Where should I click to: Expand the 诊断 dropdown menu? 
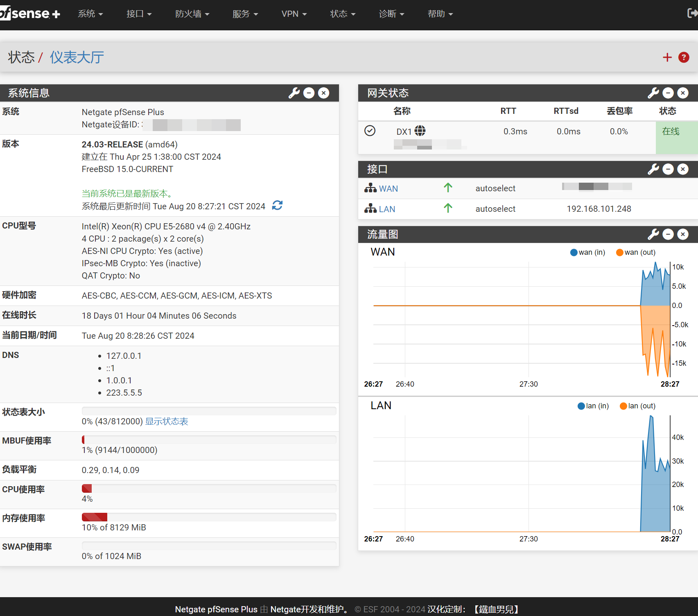(x=391, y=14)
